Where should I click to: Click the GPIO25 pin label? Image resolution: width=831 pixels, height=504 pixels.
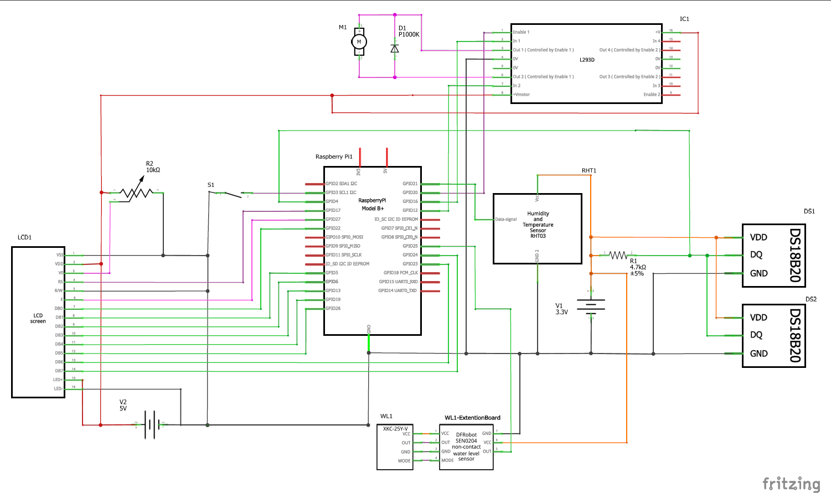click(410, 246)
